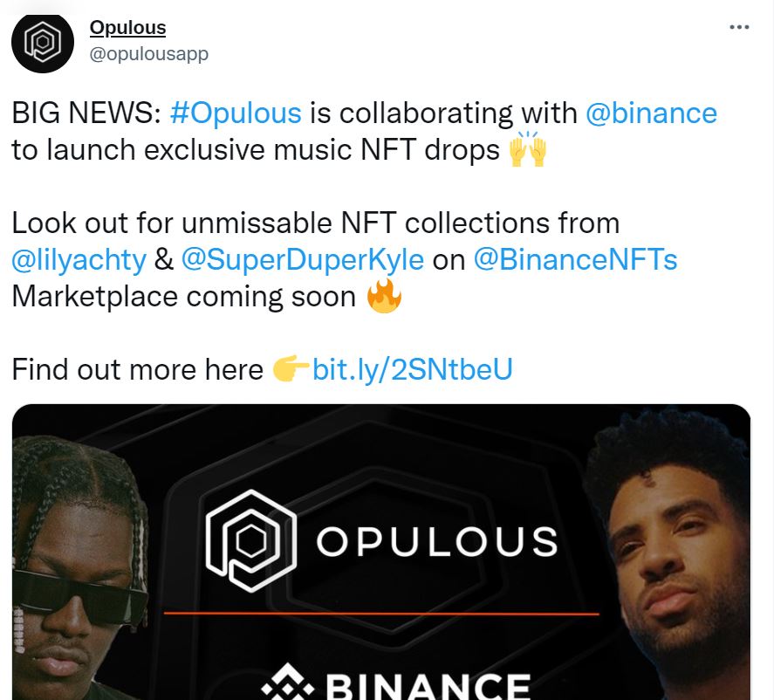774x700 pixels.
Task: Visit the @binance mention
Action: pos(651,113)
